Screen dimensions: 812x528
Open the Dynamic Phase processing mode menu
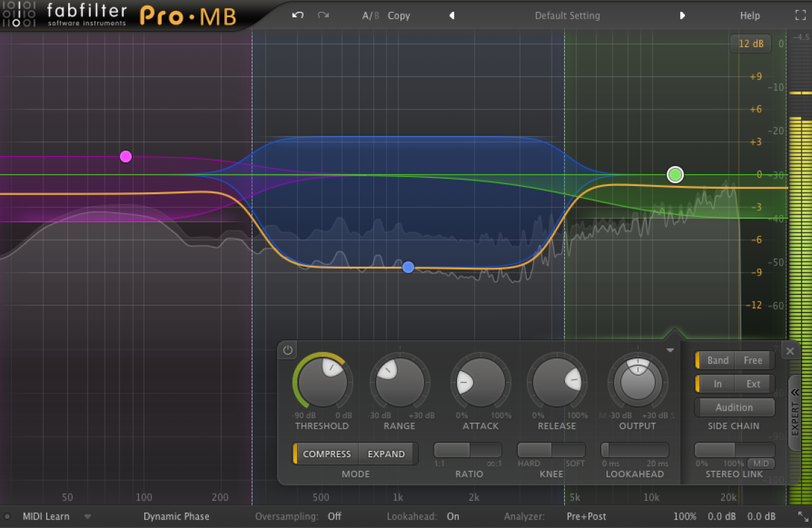(176, 516)
